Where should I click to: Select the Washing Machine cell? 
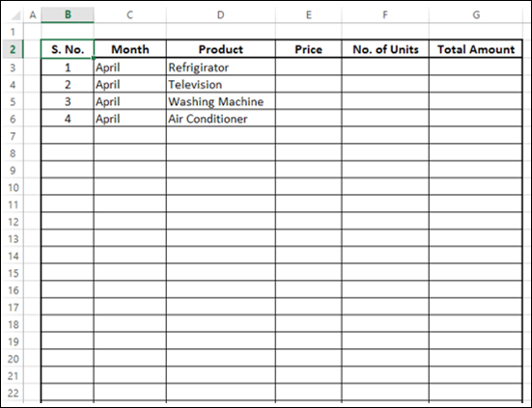pyautogui.click(x=221, y=101)
